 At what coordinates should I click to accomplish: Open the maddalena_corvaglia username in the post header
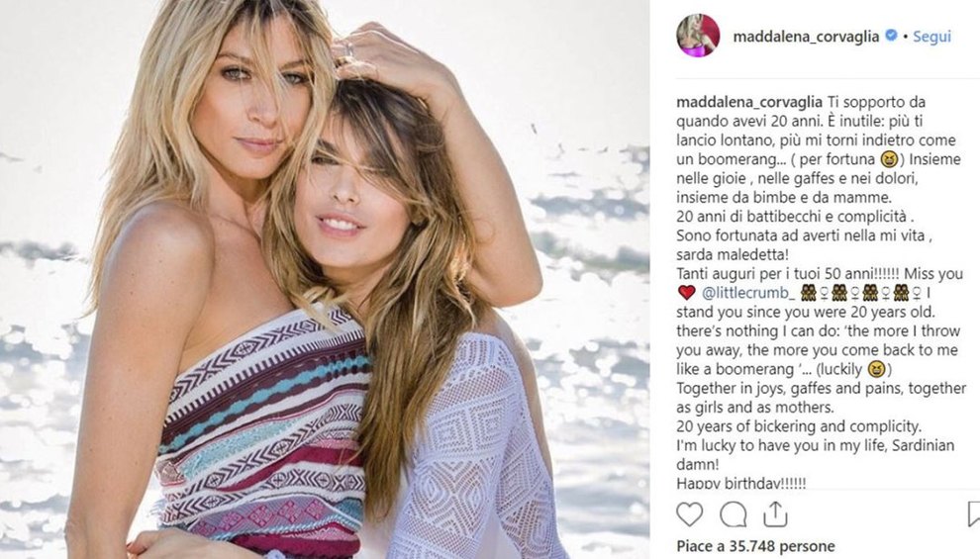coord(806,37)
